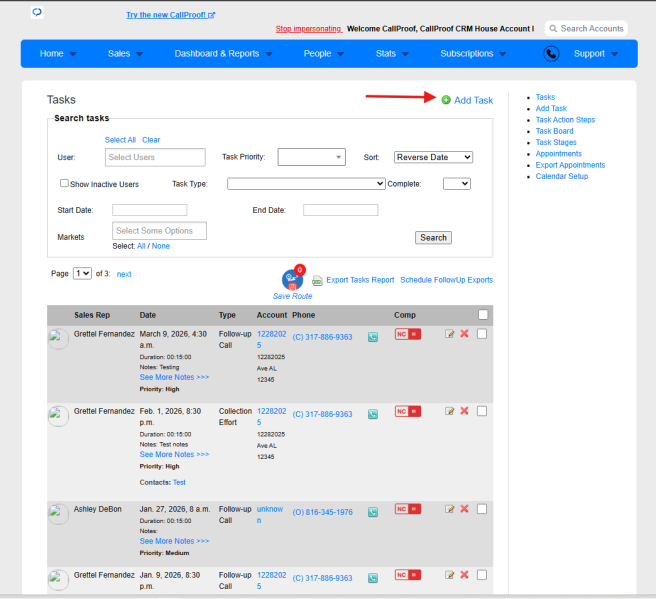The image size is (656, 599).
Task: Edit the Feb. 1, 2026 Collection Effort task
Action: [x=449, y=411]
